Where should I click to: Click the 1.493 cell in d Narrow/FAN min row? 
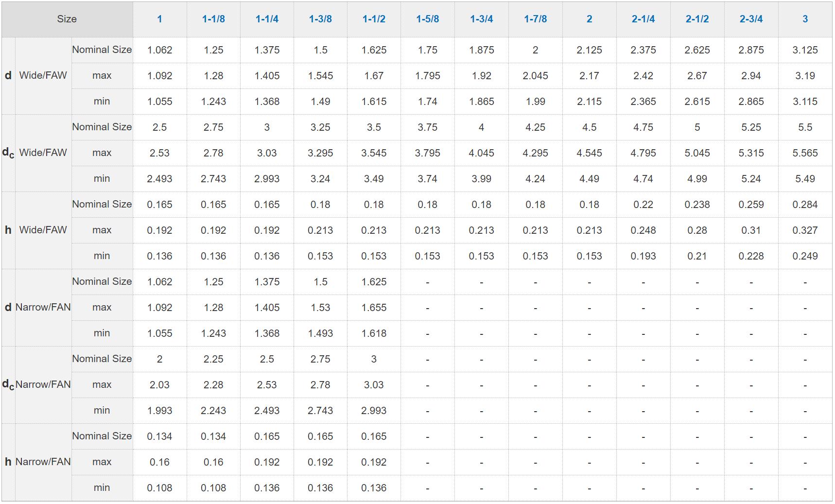tap(320, 333)
